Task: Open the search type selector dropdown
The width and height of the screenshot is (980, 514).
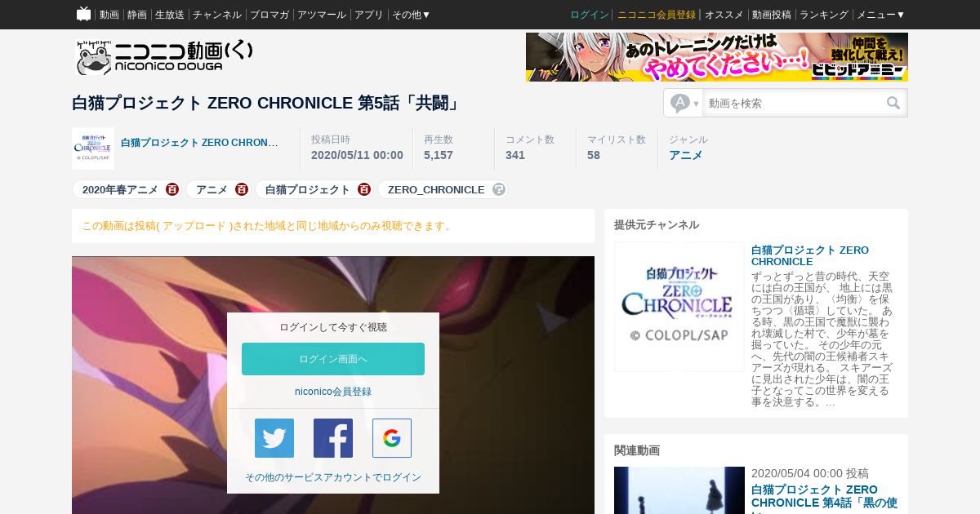Action: tap(684, 104)
